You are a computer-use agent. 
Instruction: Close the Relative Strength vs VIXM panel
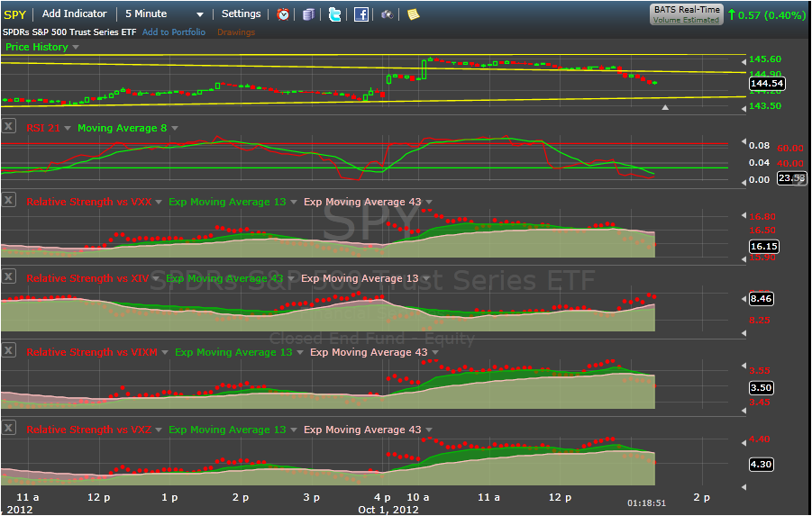click(9, 350)
